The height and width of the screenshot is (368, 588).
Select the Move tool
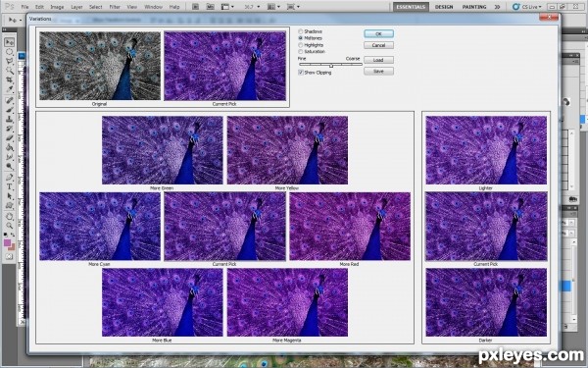(10, 42)
